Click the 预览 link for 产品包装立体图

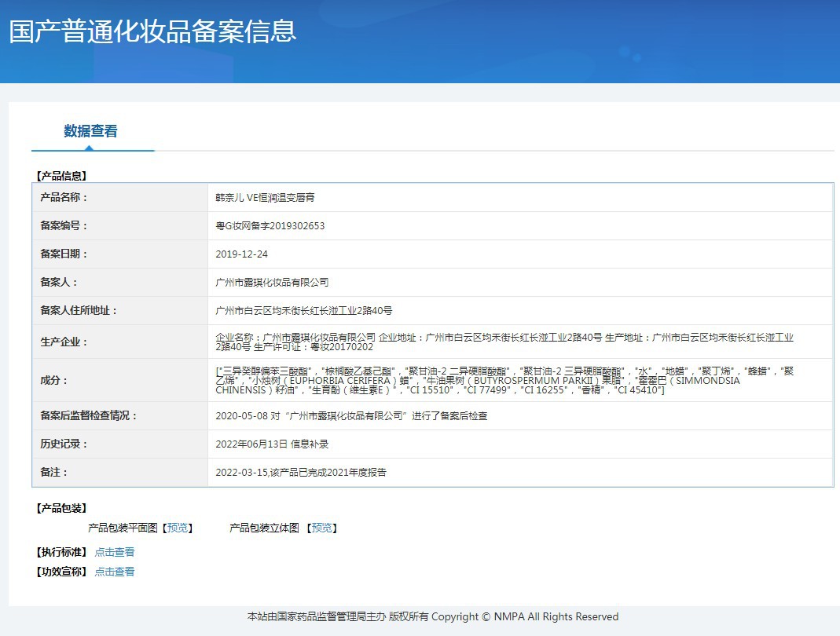(321, 528)
